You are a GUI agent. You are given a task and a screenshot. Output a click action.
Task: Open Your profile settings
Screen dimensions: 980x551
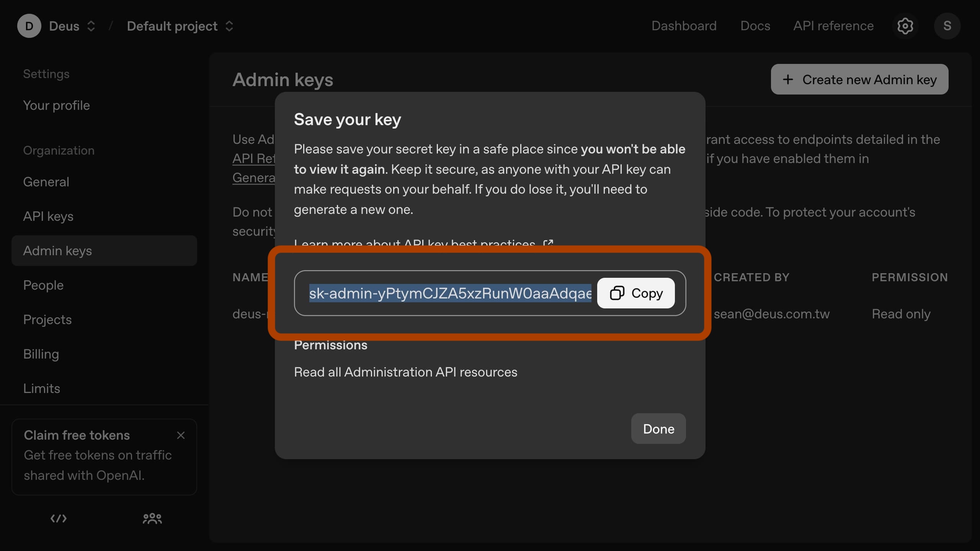point(56,105)
